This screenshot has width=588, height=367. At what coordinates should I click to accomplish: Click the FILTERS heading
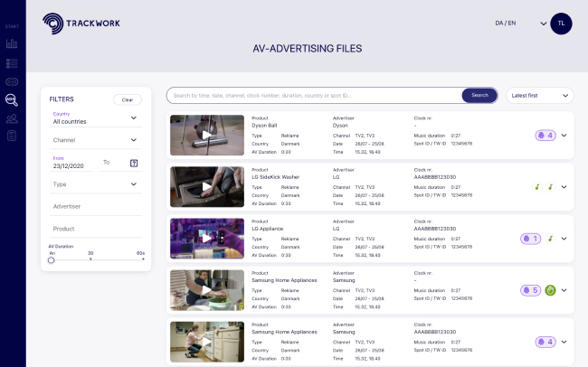point(62,99)
